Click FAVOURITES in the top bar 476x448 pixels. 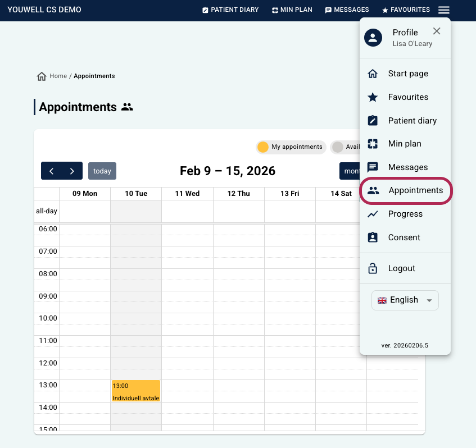coord(406,10)
